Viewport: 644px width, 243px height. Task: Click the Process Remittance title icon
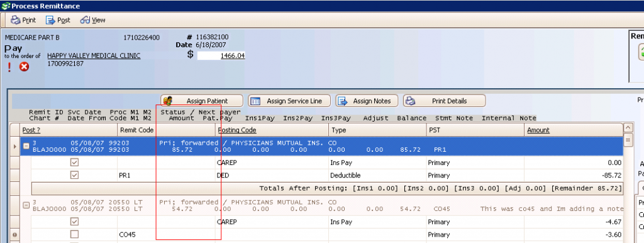click(5, 6)
